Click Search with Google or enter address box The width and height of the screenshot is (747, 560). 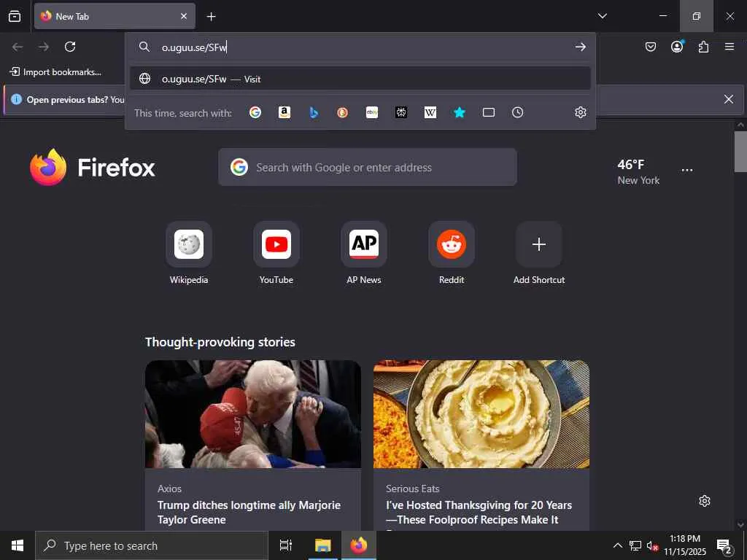pos(368,167)
